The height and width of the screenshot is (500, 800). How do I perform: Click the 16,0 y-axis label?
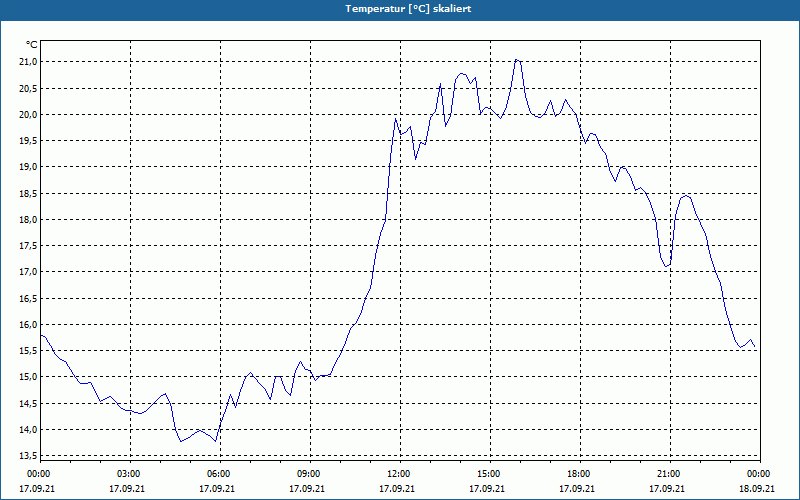pos(29,324)
